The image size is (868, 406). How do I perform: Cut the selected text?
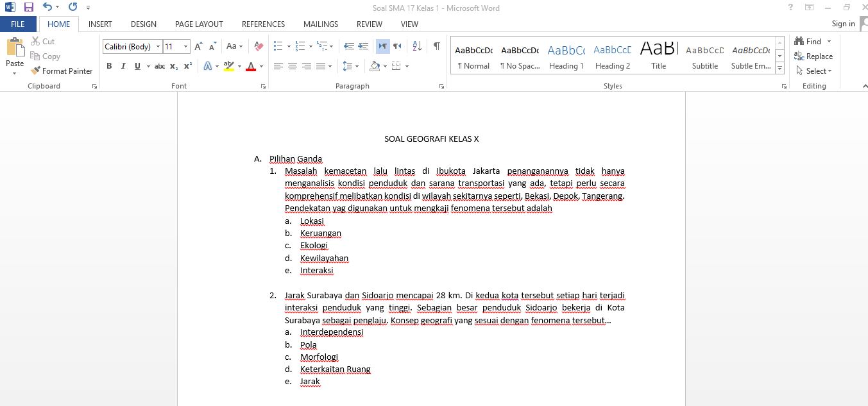click(x=43, y=42)
